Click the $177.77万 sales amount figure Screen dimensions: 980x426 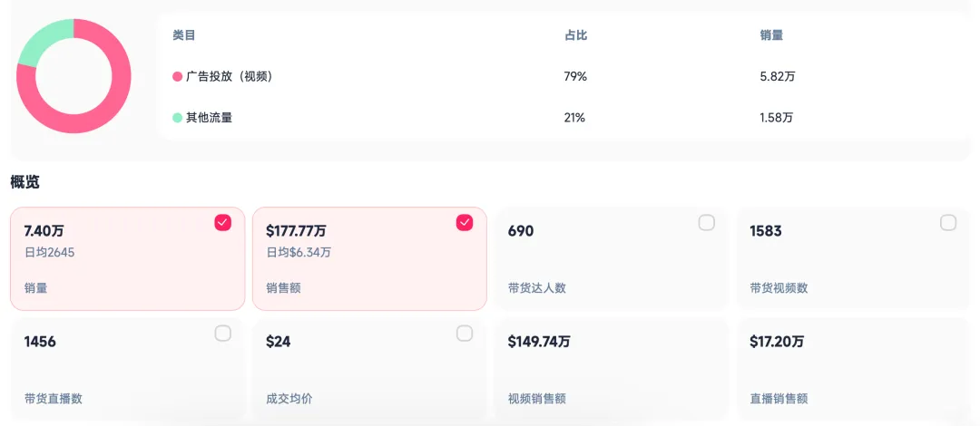pyautogui.click(x=296, y=231)
